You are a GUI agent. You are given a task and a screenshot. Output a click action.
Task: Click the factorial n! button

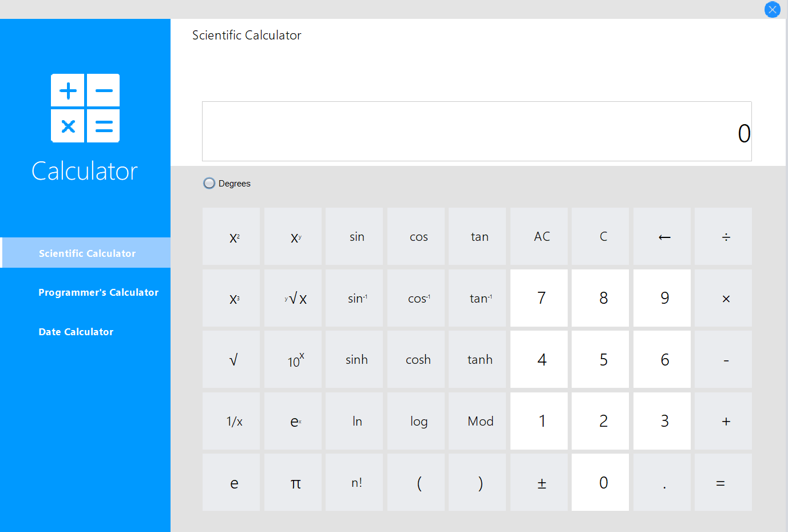(354, 482)
